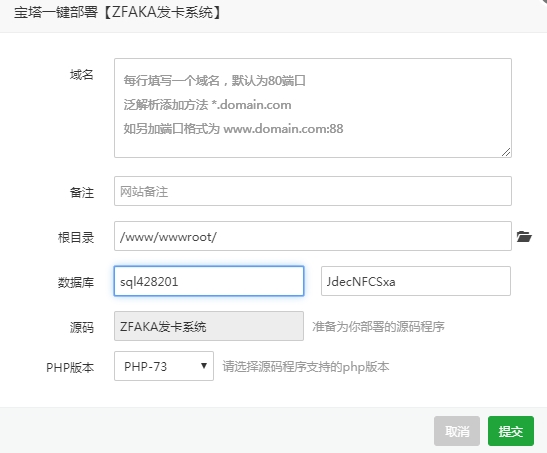The image size is (547, 453).
Task: Click hint text 准备为你部署的源码程序
Action: pyautogui.click(x=379, y=327)
